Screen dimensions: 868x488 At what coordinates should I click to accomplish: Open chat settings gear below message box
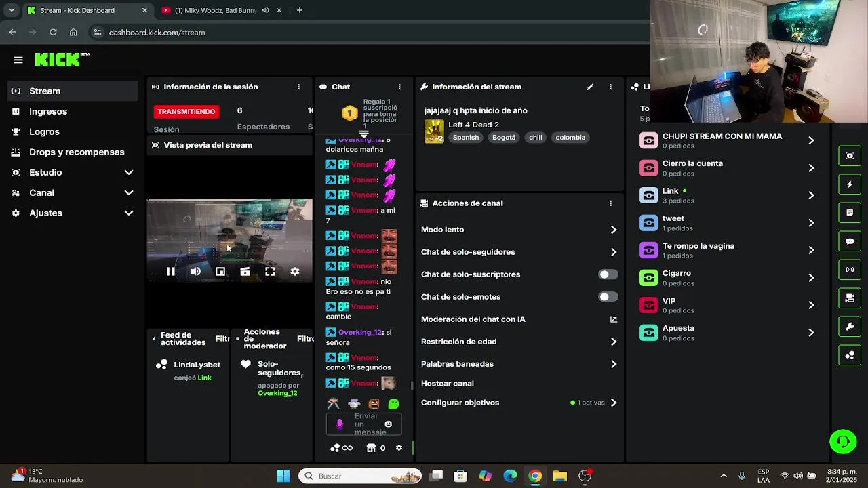[399, 448]
